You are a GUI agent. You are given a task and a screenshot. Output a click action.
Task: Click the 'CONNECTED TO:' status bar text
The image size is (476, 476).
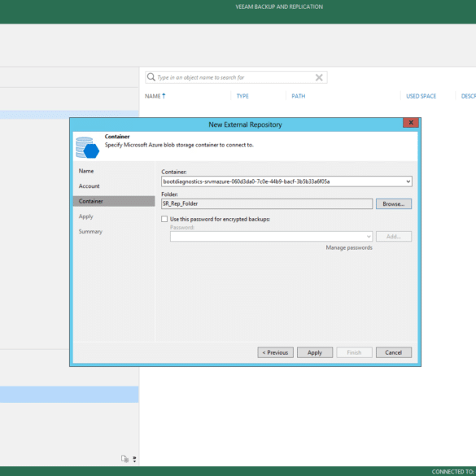coord(453,471)
